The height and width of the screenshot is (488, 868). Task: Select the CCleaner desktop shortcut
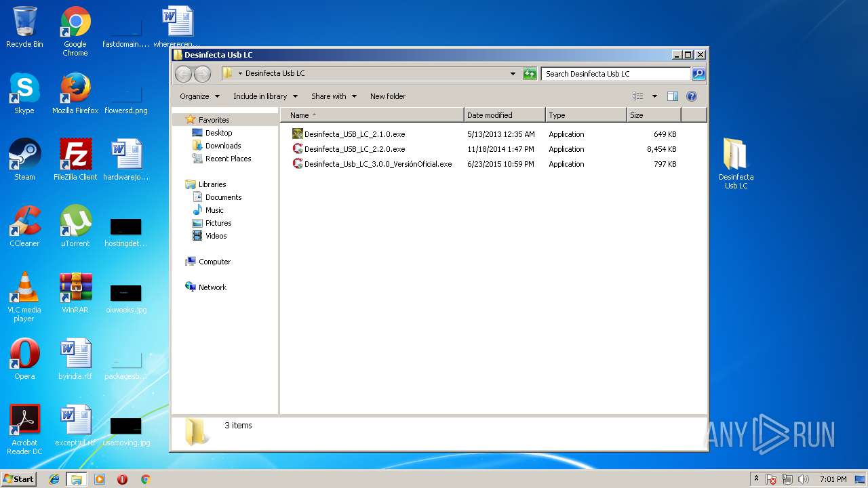[x=24, y=226]
